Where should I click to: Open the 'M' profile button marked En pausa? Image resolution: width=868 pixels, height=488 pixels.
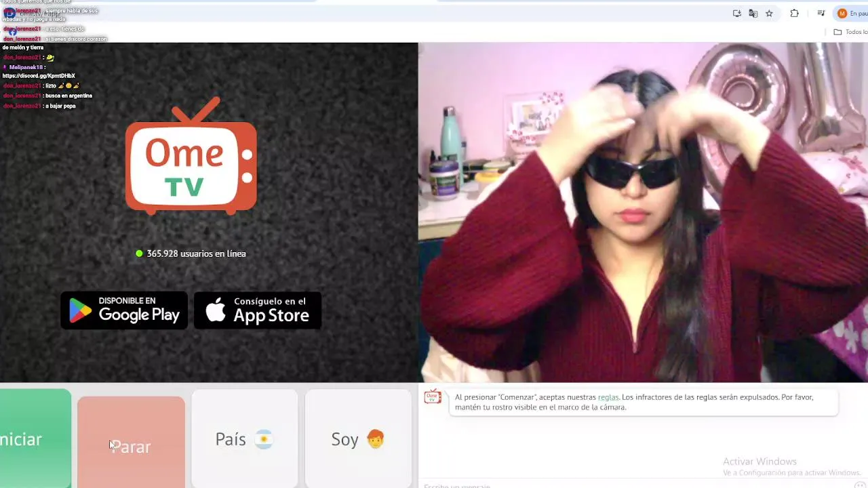tap(852, 13)
